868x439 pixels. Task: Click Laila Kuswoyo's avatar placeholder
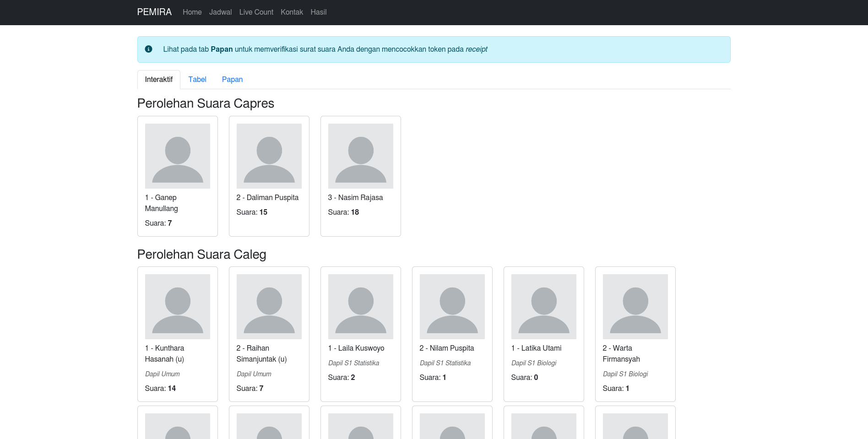360,307
